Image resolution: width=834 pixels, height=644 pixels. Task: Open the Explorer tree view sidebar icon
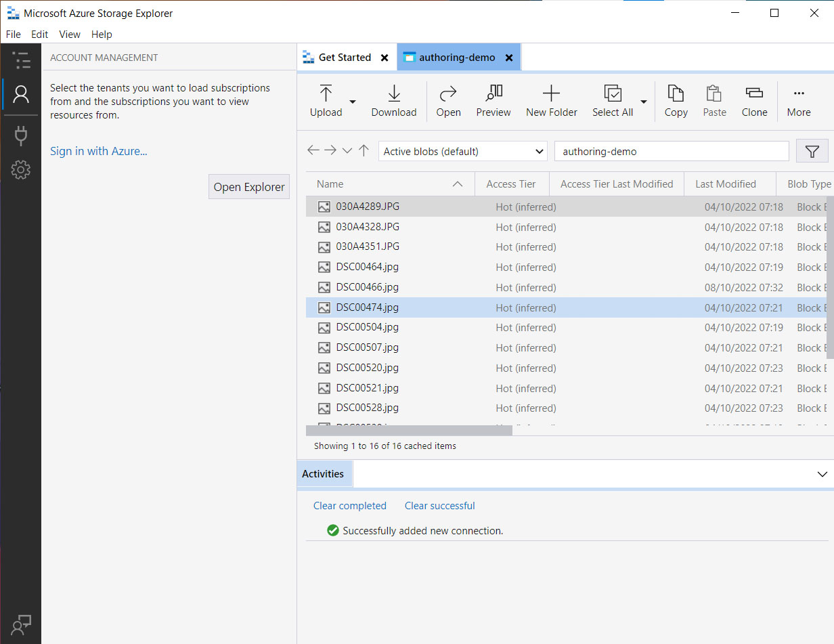click(21, 60)
